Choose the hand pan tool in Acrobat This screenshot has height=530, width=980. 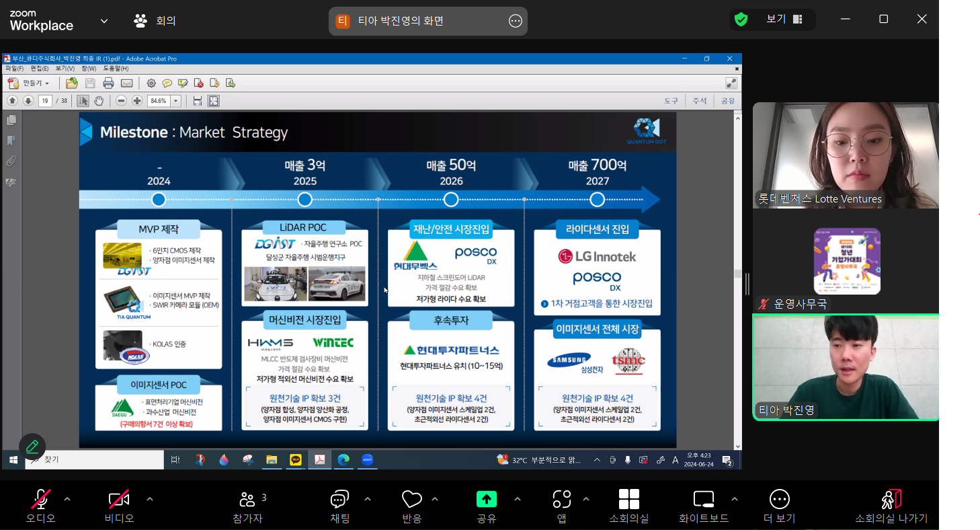[x=99, y=101]
